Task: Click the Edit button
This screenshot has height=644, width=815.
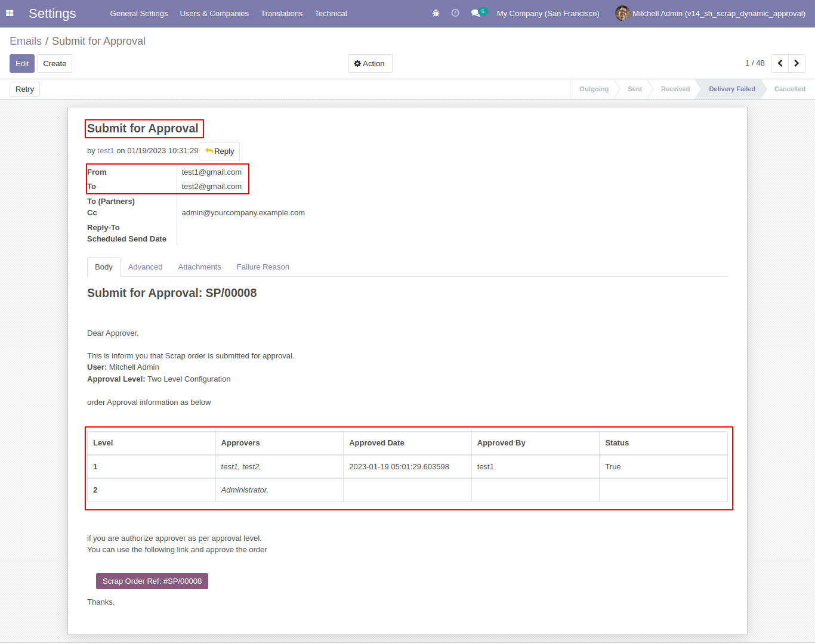Action: coord(22,63)
